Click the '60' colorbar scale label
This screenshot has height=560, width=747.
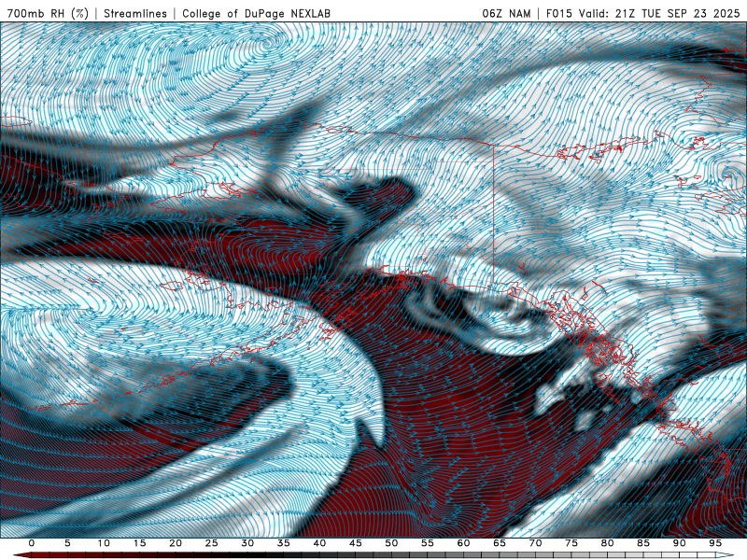463,543
